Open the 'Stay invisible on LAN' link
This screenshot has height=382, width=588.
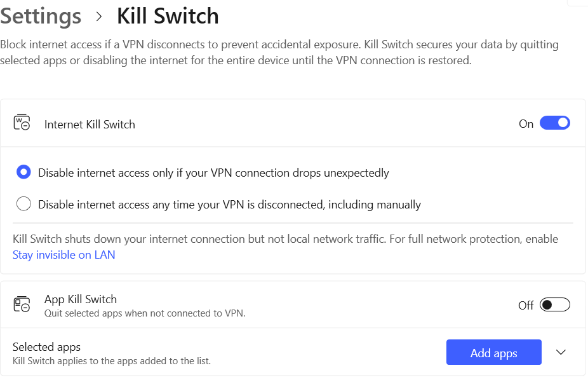coord(63,255)
